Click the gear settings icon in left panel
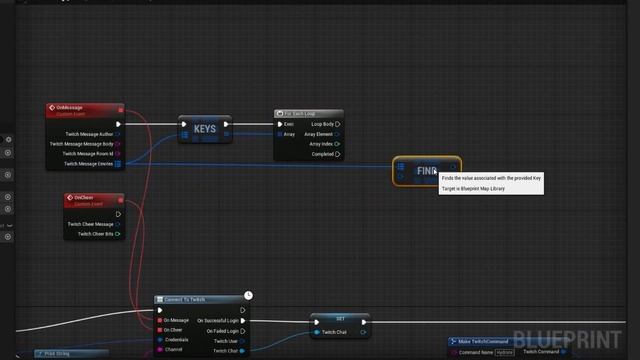Screen dimensions: 640x360 pos(8,140)
